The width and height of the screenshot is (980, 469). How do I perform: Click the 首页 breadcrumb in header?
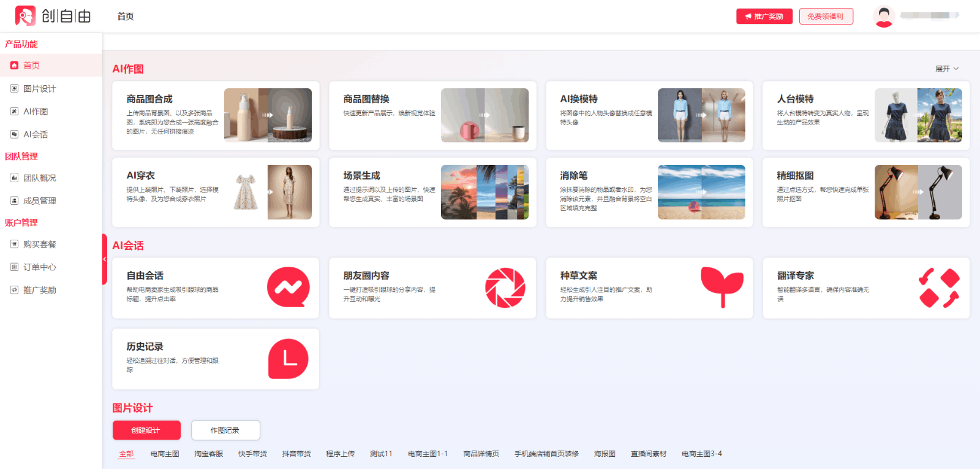click(126, 17)
